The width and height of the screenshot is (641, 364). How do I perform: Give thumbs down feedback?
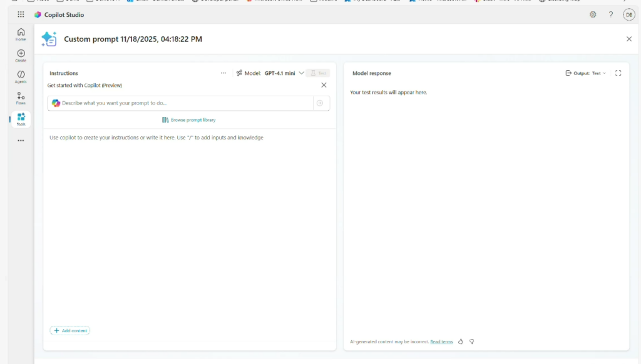pos(472,341)
